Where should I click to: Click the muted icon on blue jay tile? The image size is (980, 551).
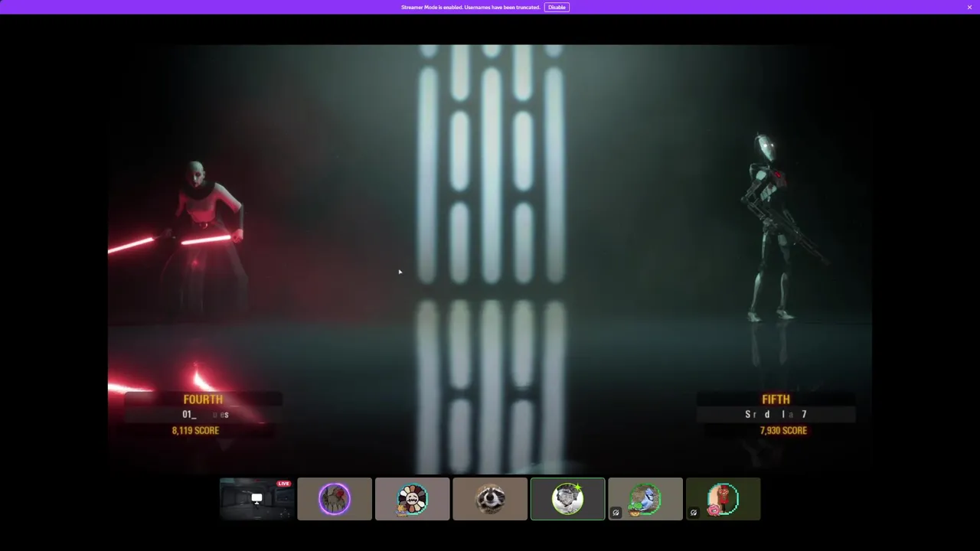(616, 513)
